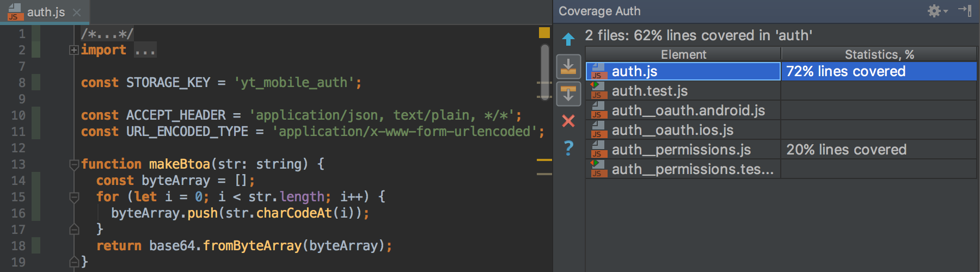Screen dimensions: 980x272
Task: Expand the folded import block on line 2
Action: 74,50
